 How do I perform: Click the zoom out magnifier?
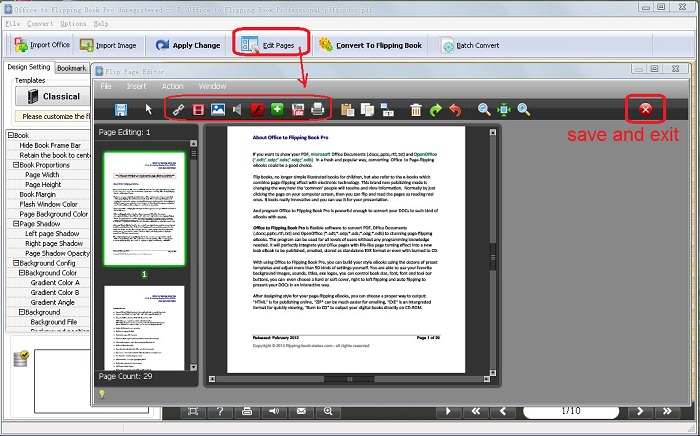(x=484, y=110)
